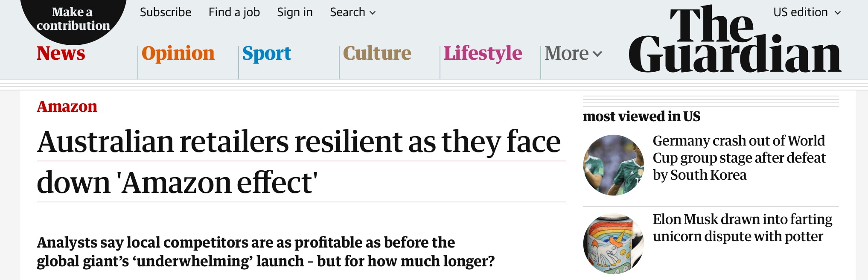Click the most viewed in US heading
Image resolution: width=868 pixels, height=280 pixels.
pyautogui.click(x=641, y=116)
